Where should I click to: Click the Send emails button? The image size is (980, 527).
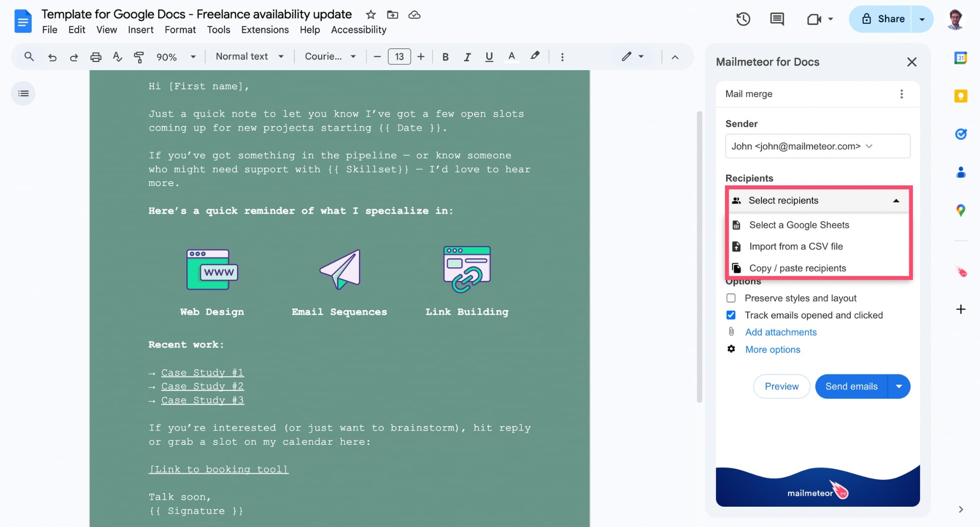851,387
